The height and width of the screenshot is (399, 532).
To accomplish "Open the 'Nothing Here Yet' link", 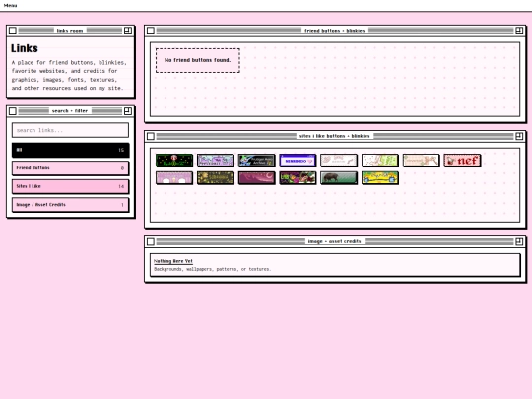I will (x=173, y=261).
